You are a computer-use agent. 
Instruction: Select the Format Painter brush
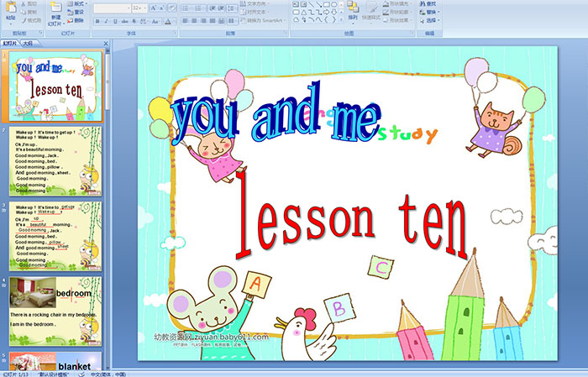24,20
